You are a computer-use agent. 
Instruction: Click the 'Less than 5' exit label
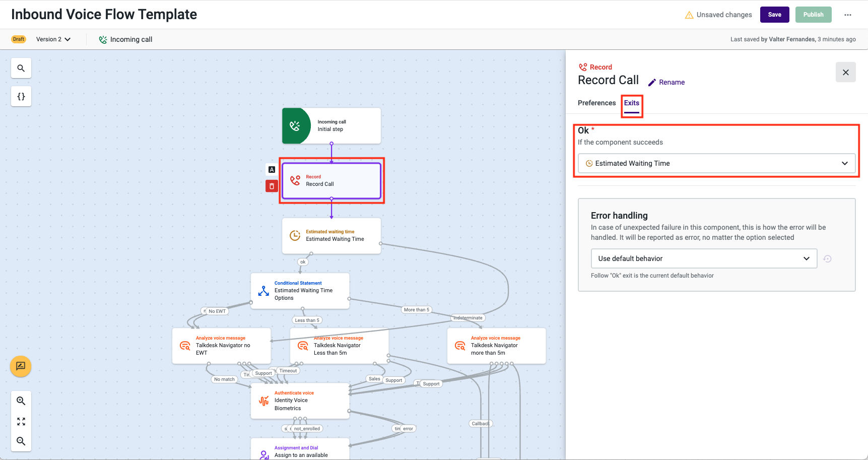(307, 320)
